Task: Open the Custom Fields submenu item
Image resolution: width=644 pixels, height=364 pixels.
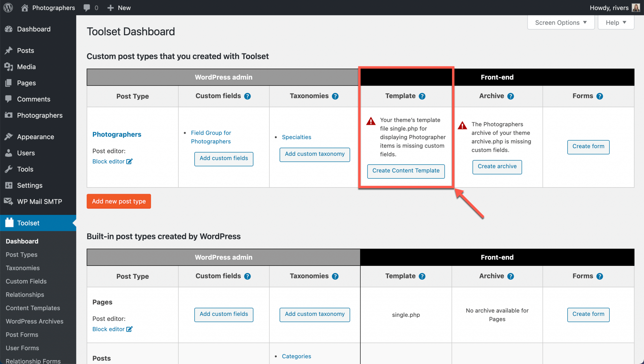Action: pos(26,281)
